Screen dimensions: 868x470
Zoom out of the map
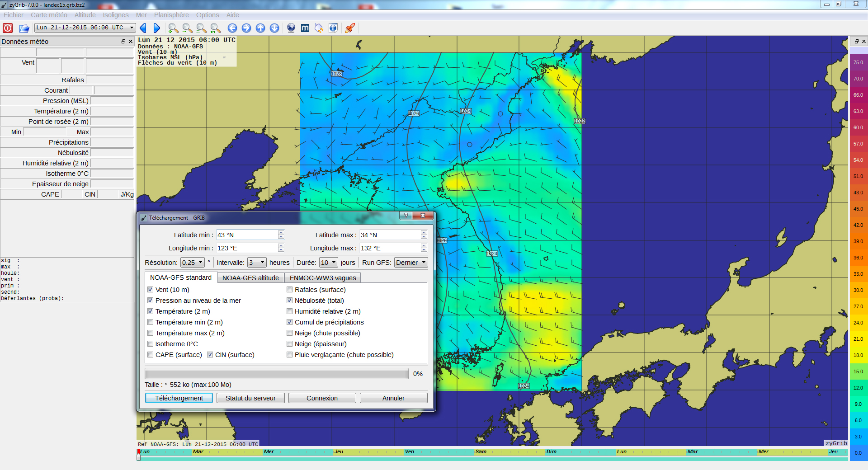(187, 28)
